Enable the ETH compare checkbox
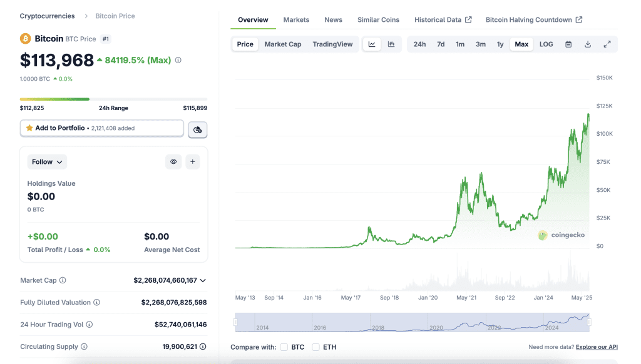 315,347
